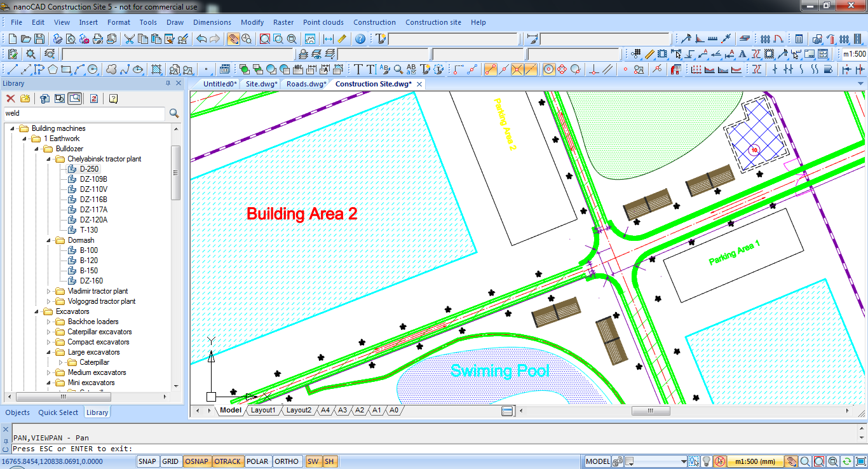
Task: Expand the Vladimir tractor plant folder
Action: pyautogui.click(x=49, y=291)
